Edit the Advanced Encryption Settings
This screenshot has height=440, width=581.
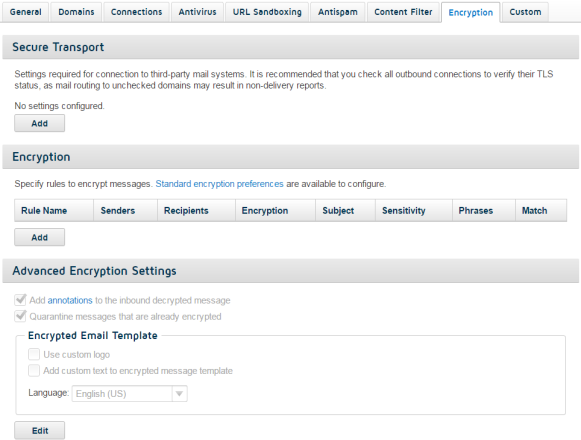40,430
